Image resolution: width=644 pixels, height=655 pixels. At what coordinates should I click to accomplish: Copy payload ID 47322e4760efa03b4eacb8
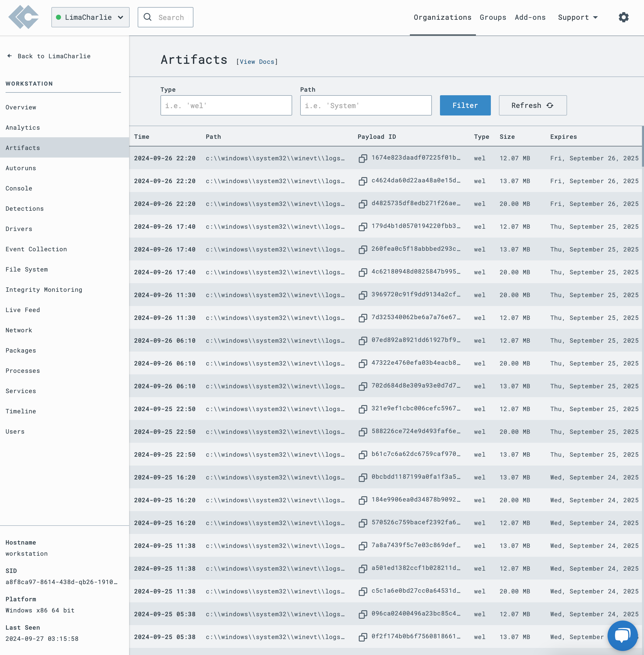363,363
